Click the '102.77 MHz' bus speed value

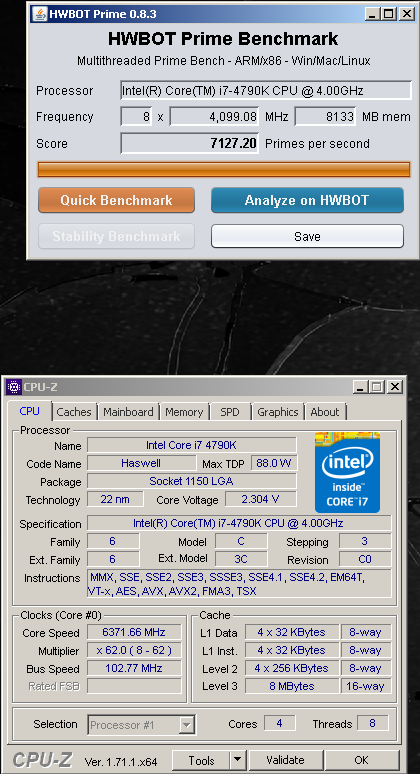click(x=134, y=668)
